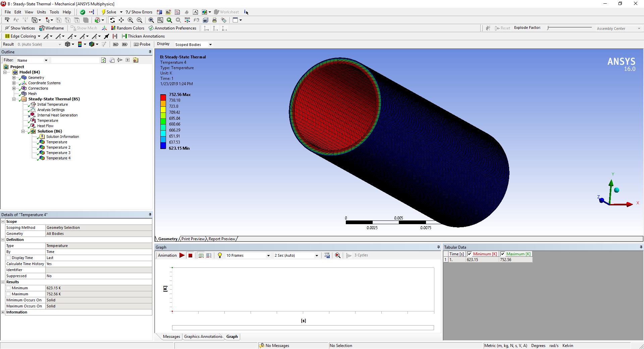The width and height of the screenshot is (644, 349).
Task: Switch to the Messages tab
Action: (171, 337)
